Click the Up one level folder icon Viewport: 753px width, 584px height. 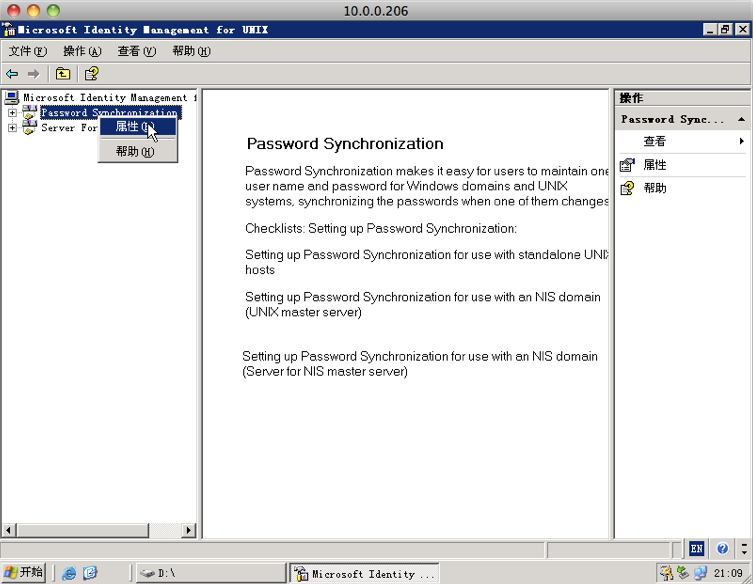point(63,74)
